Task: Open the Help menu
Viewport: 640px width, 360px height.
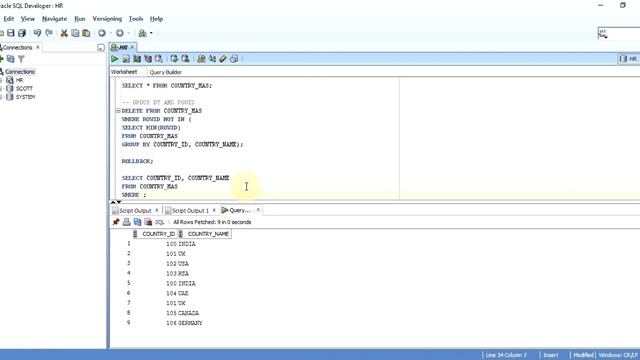Action: tap(156, 19)
